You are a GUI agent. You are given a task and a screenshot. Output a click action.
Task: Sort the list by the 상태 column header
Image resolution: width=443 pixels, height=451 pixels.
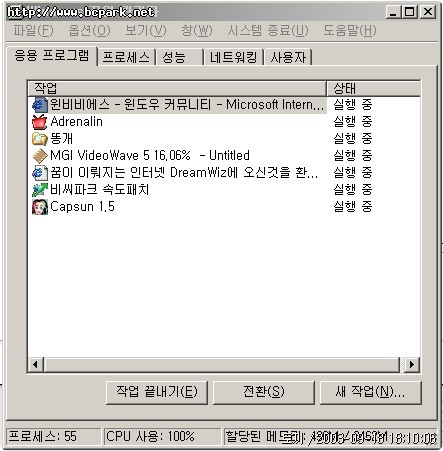click(x=373, y=88)
